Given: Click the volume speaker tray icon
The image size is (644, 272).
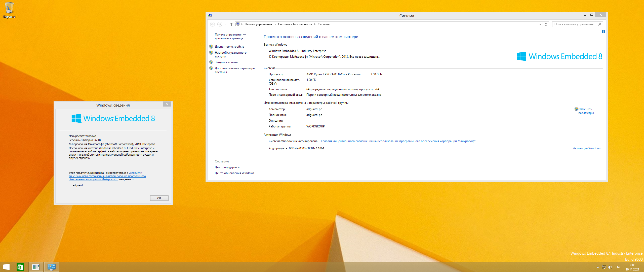Looking at the screenshot, I should point(610,267).
